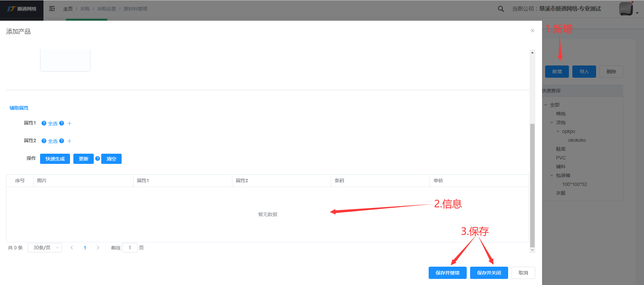Select 全选 for 属性1

pos(53,123)
